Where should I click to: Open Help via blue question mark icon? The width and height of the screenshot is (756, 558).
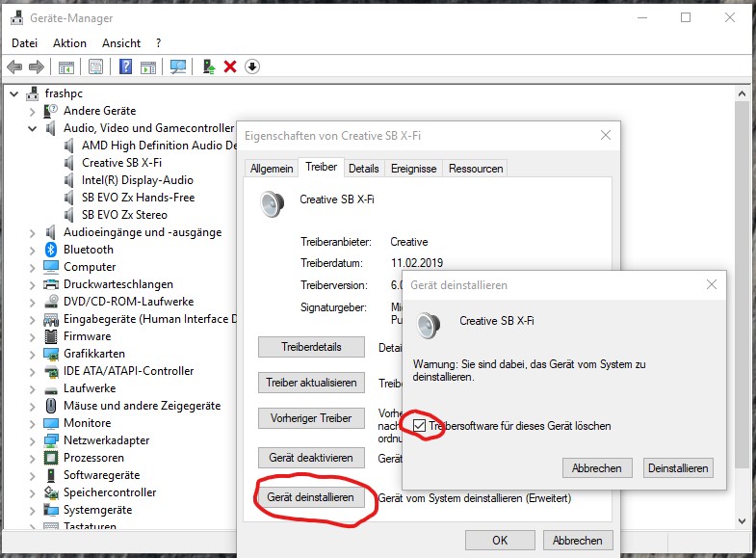coord(125,66)
